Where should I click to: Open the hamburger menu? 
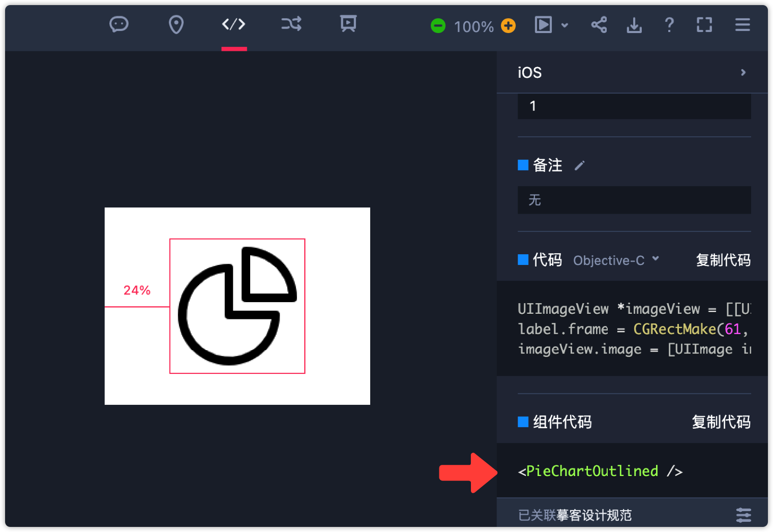click(x=742, y=24)
